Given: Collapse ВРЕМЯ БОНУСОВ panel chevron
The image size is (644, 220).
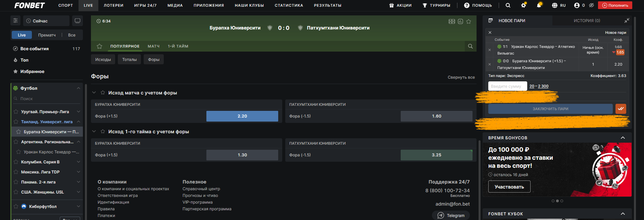Looking at the screenshot, I should 623,138.
